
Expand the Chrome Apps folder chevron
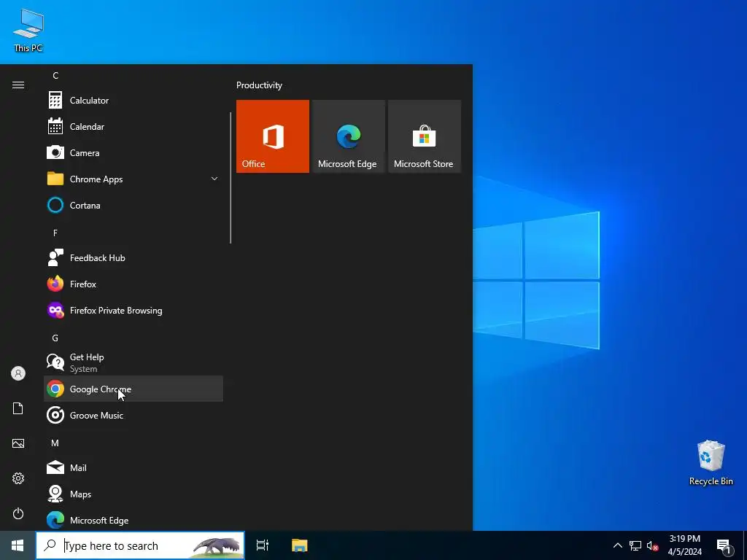coord(214,179)
